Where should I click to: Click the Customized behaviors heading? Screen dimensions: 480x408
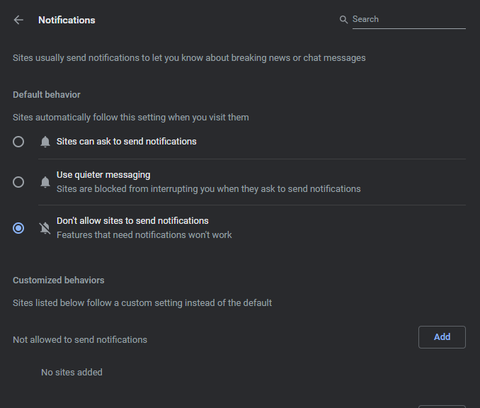pyautogui.click(x=58, y=280)
